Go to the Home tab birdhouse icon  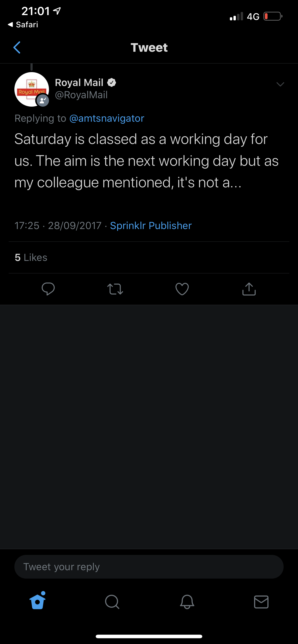(x=38, y=600)
